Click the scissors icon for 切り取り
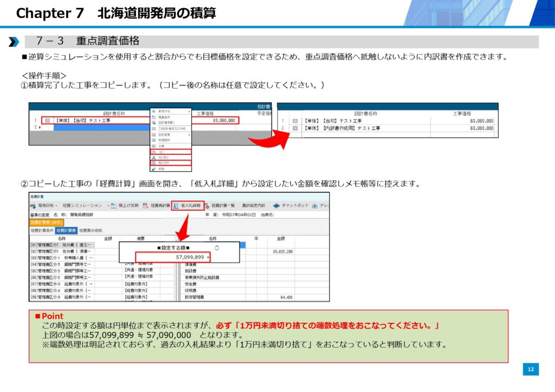Screen dimensions: 555x392 (154, 157)
